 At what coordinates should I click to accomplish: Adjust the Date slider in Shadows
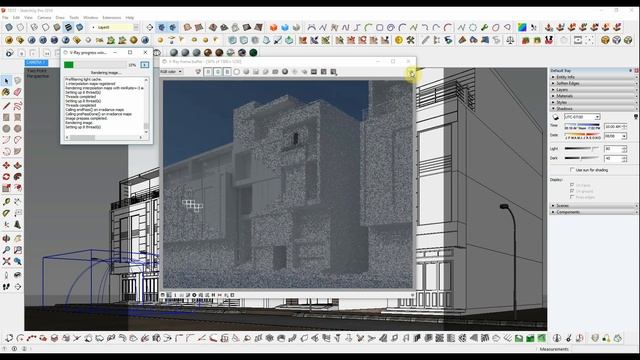[x=582, y=134]
